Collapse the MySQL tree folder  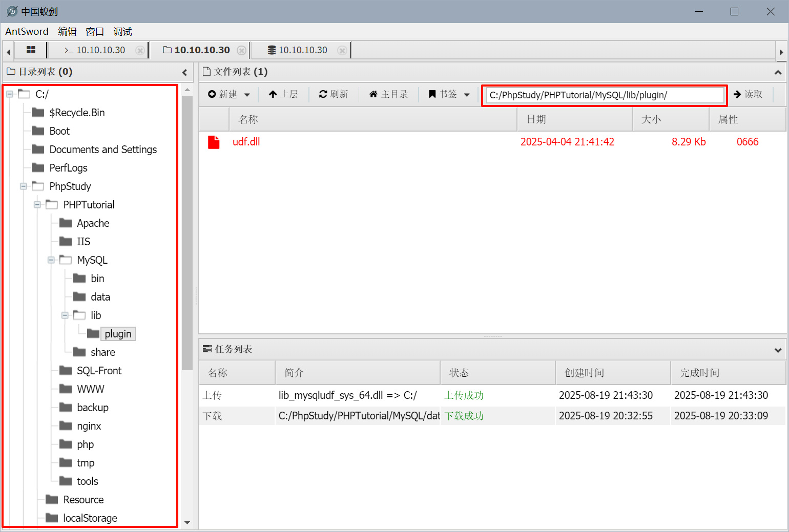click(51, 260)
